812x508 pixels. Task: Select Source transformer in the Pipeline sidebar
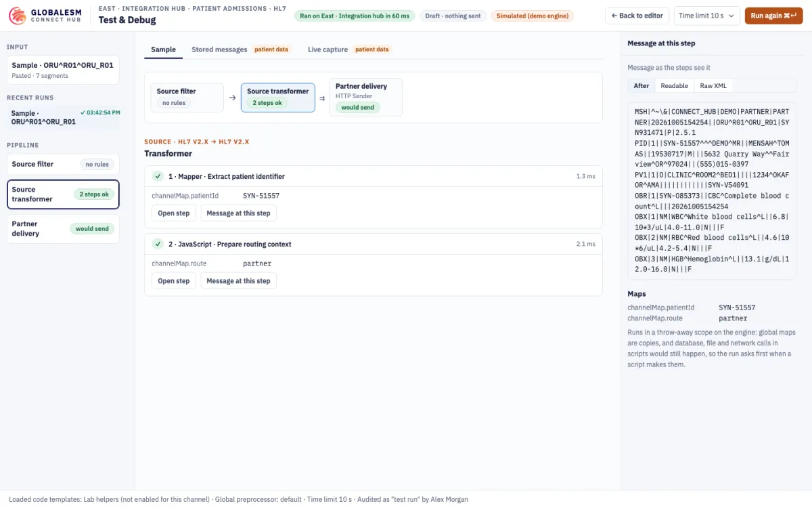63,194
